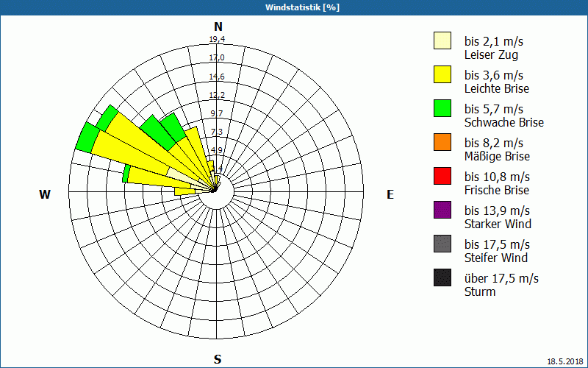Click the 14,6 ring scale value
The image size is (588, 368).
(217, 77)
